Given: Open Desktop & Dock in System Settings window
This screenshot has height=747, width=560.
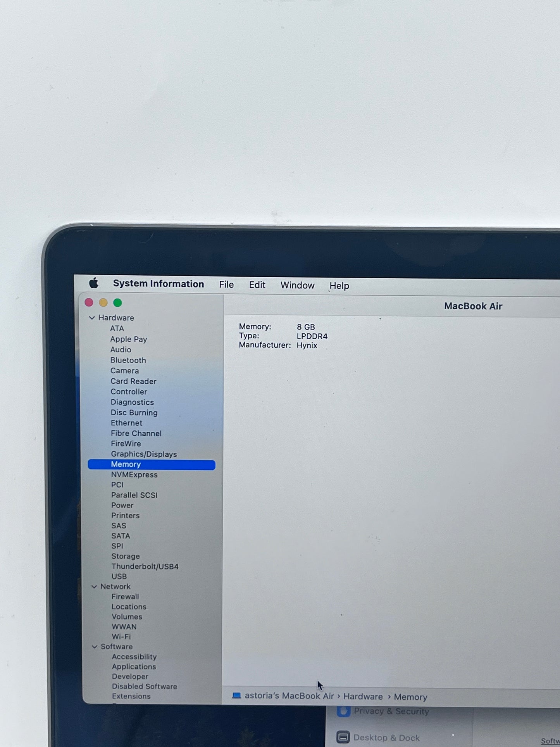Looking at the screenshot, I should (x=386, y=738).
